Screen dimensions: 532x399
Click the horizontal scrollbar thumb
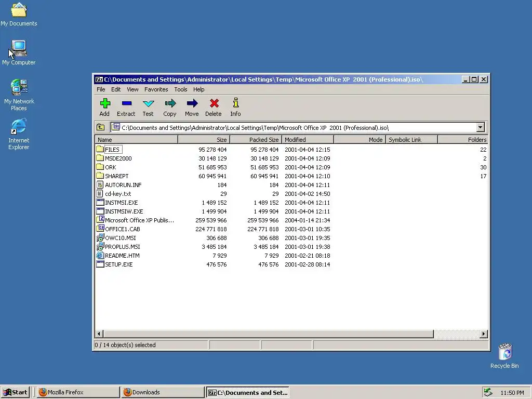point(268,334)
